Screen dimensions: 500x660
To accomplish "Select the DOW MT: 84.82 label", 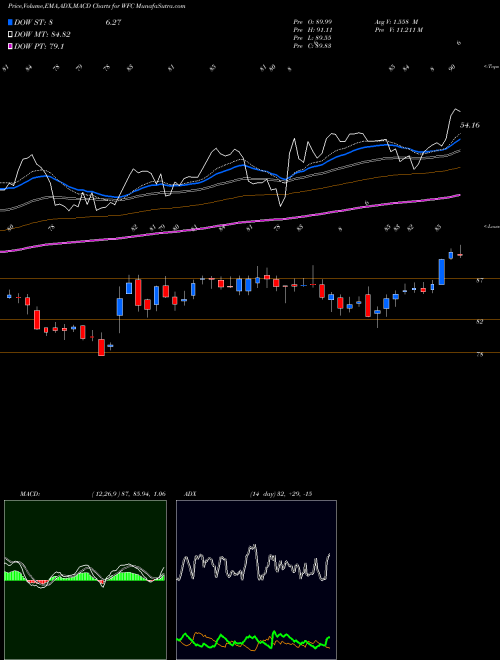I will (42, 35).
